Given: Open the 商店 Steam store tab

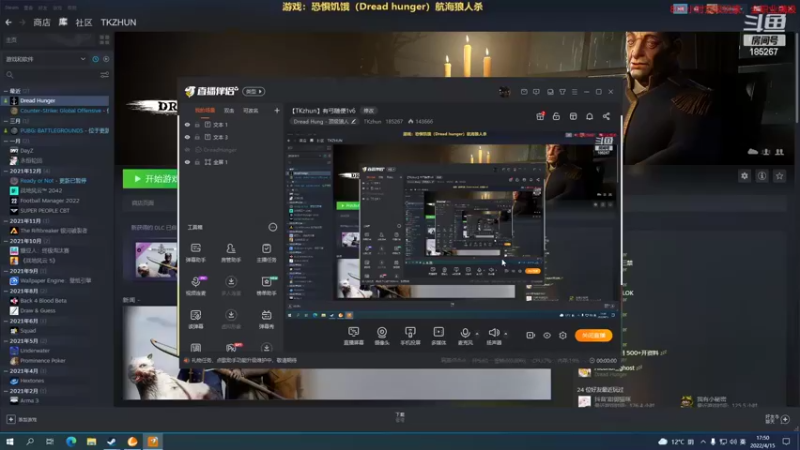Looking at the screenshot, I should tap(42, 22).
